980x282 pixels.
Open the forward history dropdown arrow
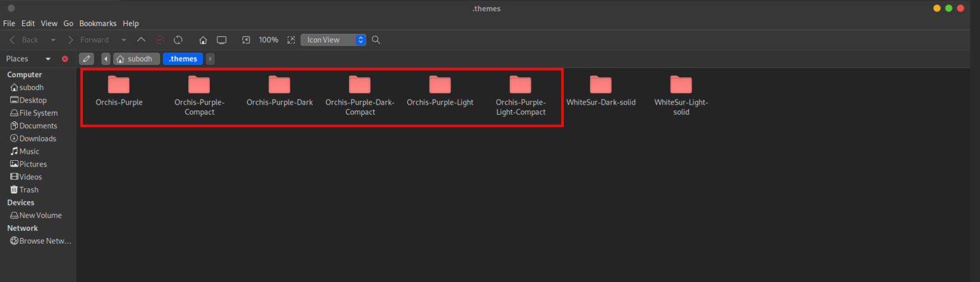click(x=124, y=40)
